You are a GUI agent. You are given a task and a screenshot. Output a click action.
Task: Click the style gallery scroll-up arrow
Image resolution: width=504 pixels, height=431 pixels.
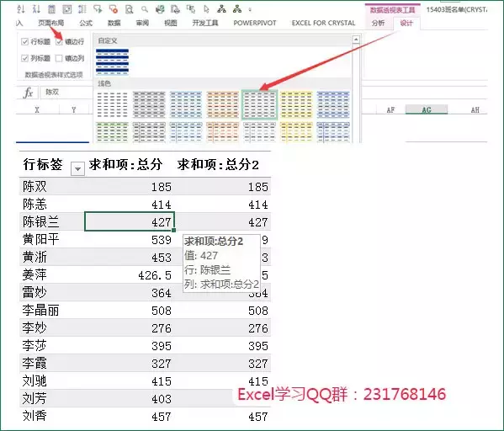coord(356,40)
